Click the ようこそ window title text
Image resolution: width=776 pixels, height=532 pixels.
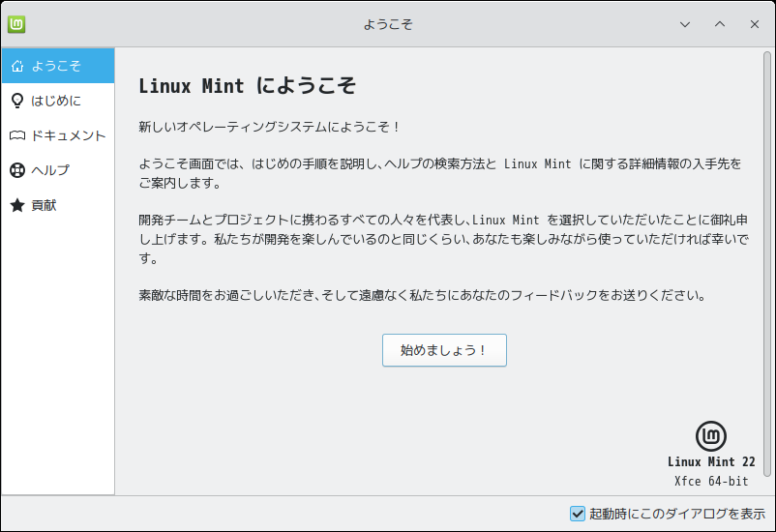coord(387,24)
